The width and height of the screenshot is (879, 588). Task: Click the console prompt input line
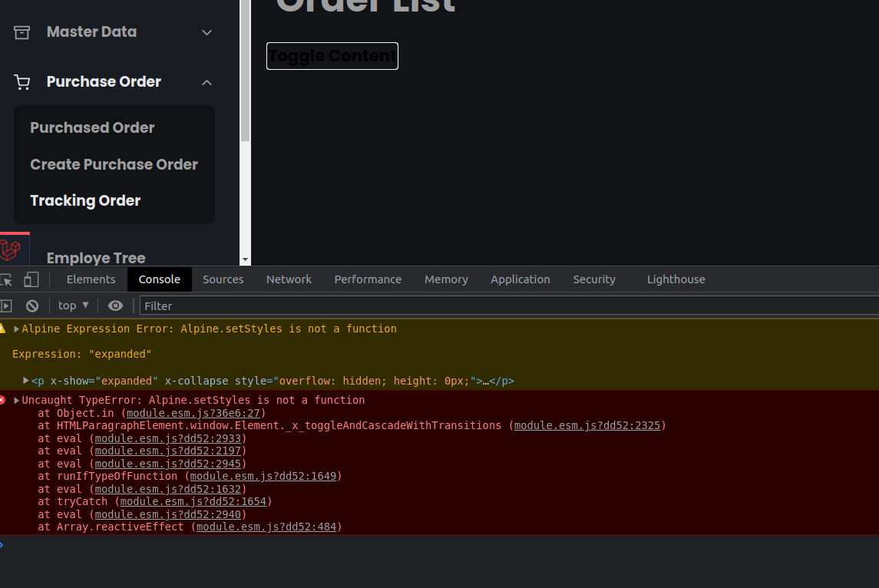point(439,545)
